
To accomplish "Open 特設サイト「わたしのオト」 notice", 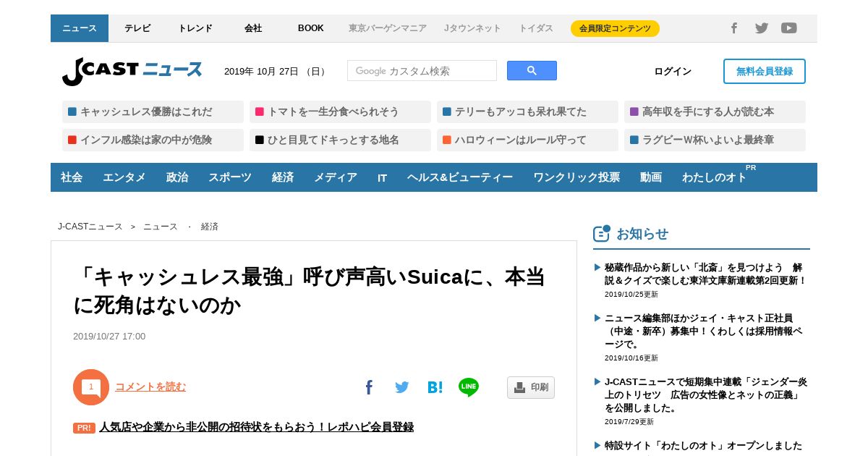I will 703,445.
